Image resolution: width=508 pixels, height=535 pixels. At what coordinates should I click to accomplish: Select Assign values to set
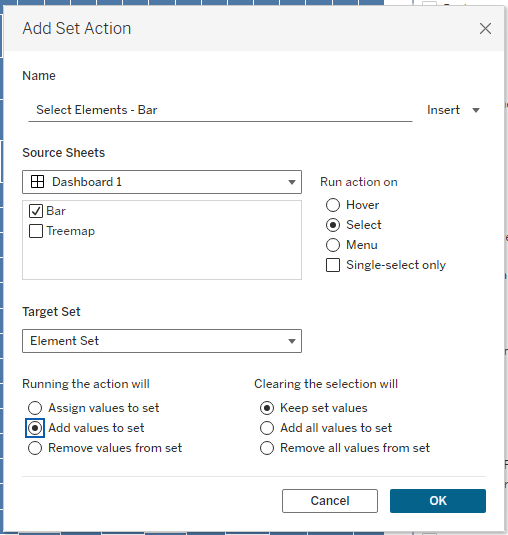(35, 408)
